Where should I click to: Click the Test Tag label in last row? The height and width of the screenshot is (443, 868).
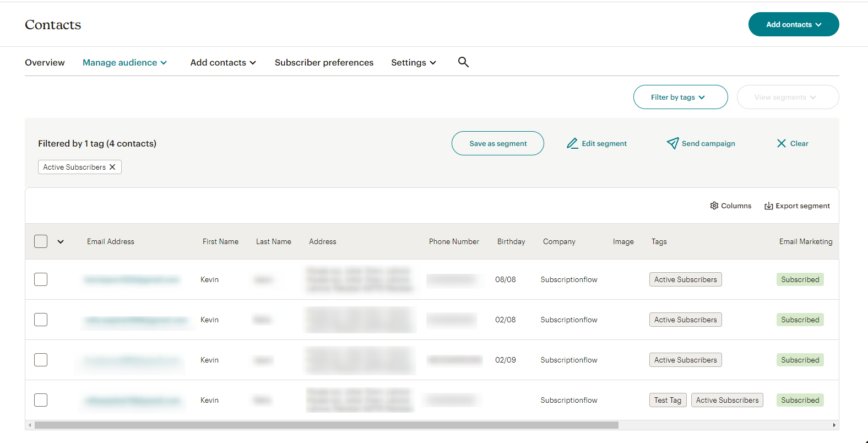tap(668, 400)
